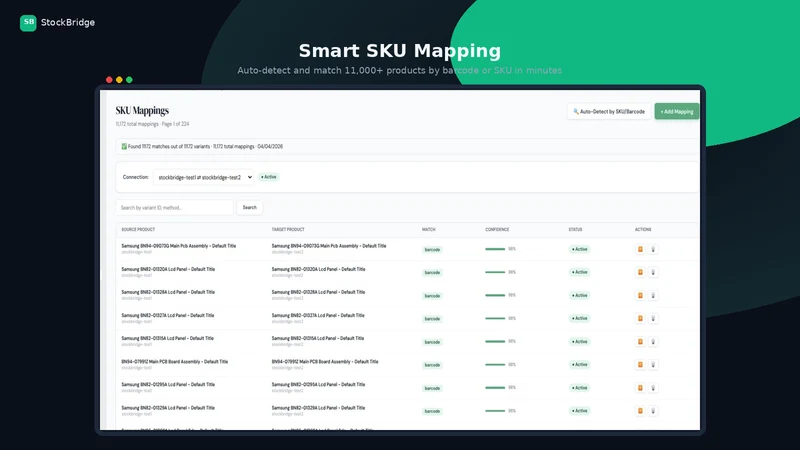
Task: Click the Add Mapping button
Action: [x=677, y=111]
